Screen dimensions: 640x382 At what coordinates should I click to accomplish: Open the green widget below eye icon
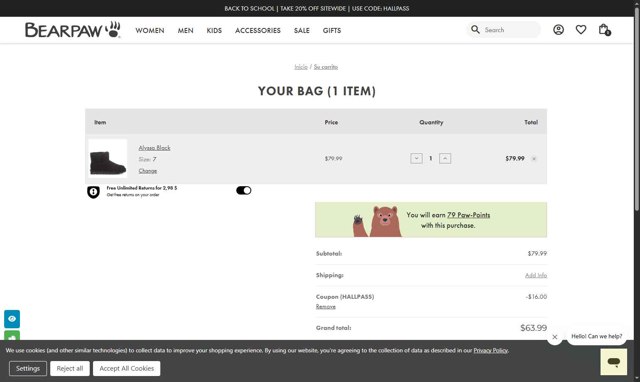(12, 335)
